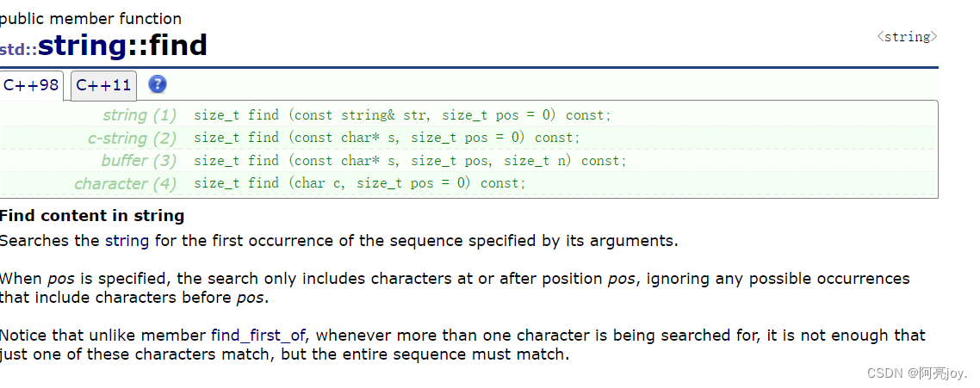
Task: Click the 'Find content in string' heading
Action: (x=92, y=216)
